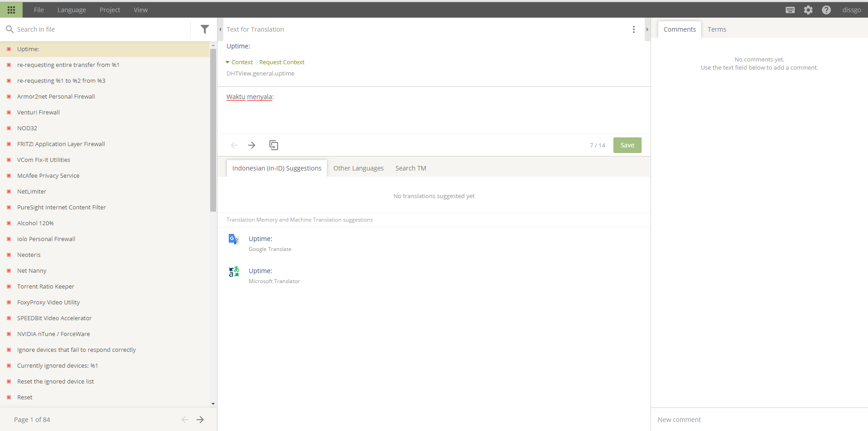The width and height of the screenshot is (868, 431).
Task: Save the translation
Action: pos(627,145)
